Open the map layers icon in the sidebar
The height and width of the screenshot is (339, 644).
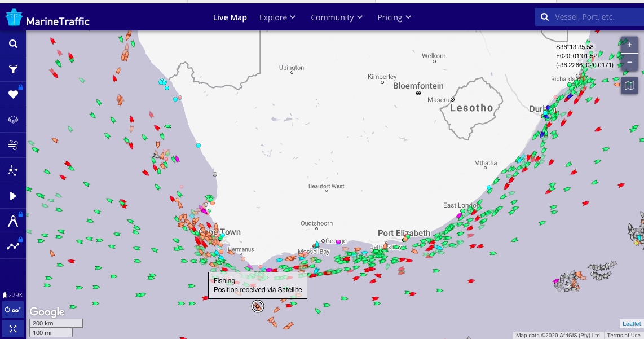pos(13,119)
